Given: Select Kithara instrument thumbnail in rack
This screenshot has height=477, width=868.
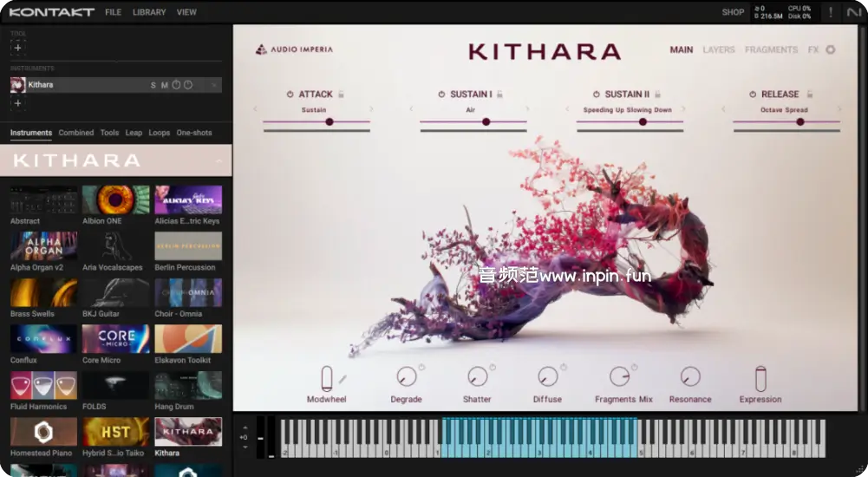Looking at the screenshot, I should click(17, 85).
